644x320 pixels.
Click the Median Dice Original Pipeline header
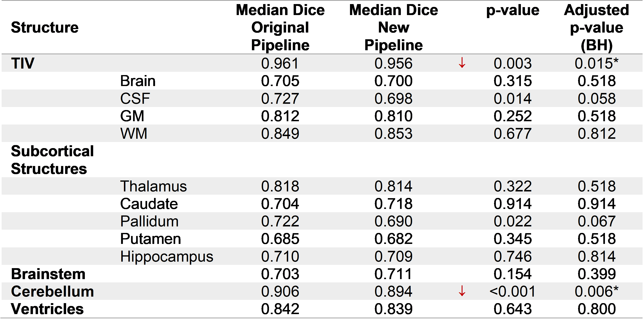(280, 27)
